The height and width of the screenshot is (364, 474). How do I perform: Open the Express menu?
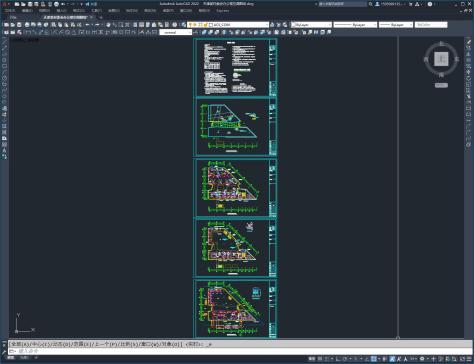coord(223,11)
